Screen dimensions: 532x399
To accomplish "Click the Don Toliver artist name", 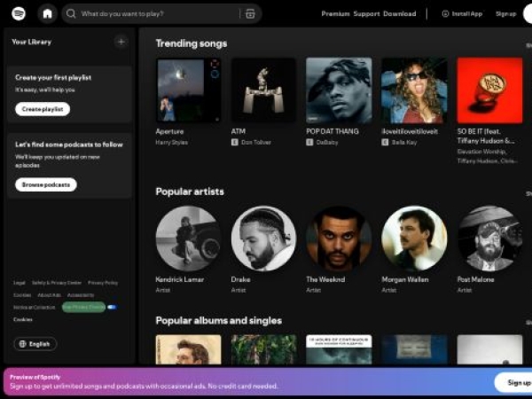I will pyautogui.click(x=256, y=142).
